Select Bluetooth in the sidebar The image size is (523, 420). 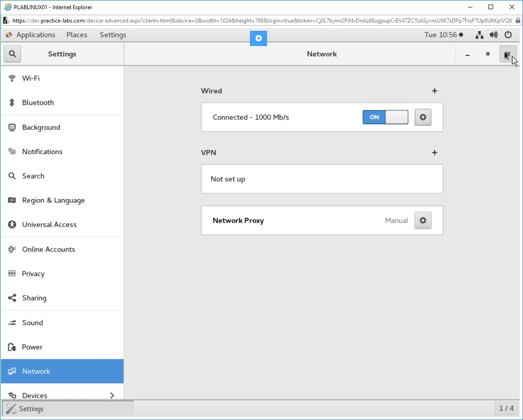[38, 103]
